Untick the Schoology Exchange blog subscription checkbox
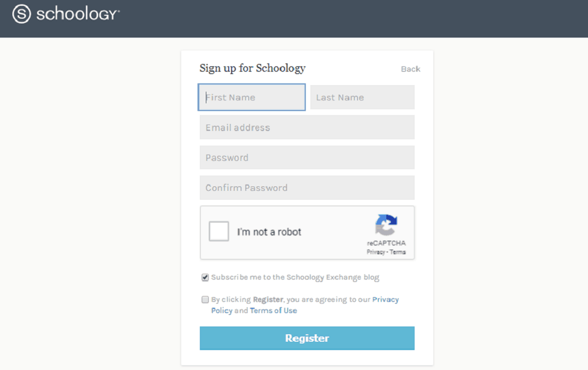588x370 pixels. [x=205, y=277]
